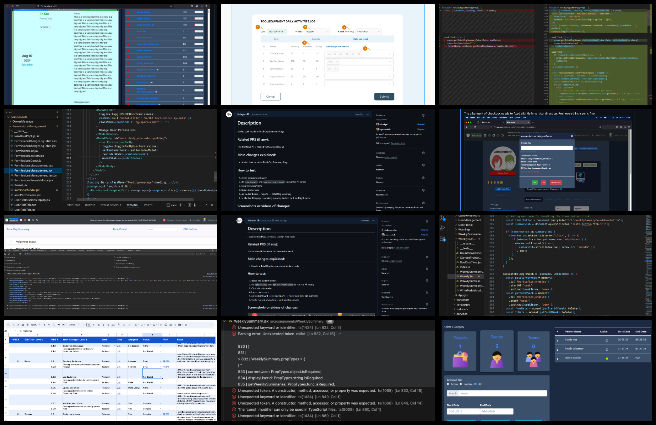Tick the first checkbox above dashboard search field

(449, 384)
